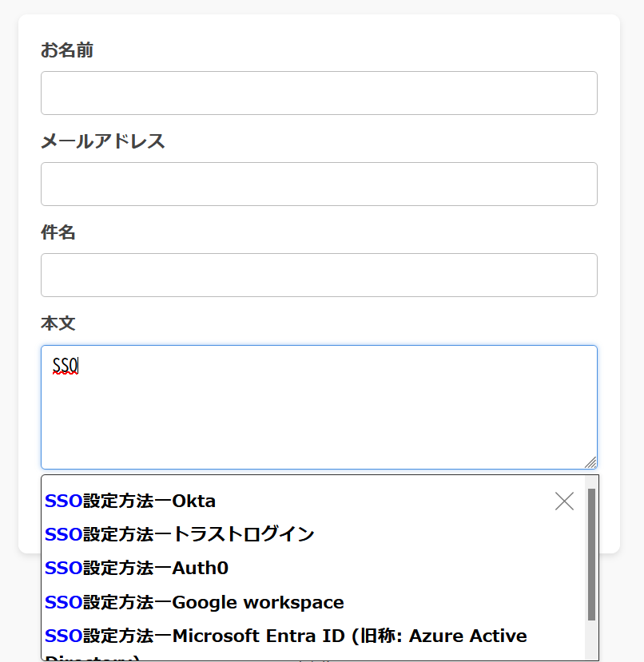644x662 pixels.
Task: Select the 件名 input field
Action: (x=319, y=275)
